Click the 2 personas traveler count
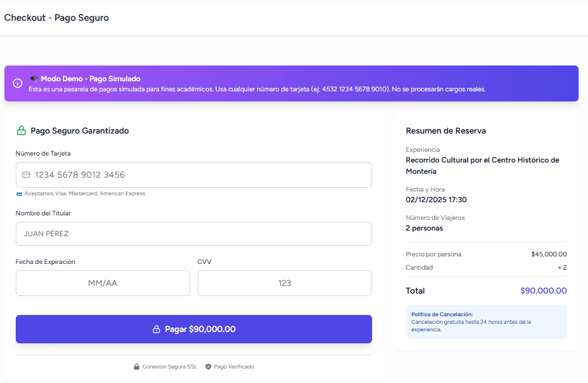 click(x=424, y=228)
